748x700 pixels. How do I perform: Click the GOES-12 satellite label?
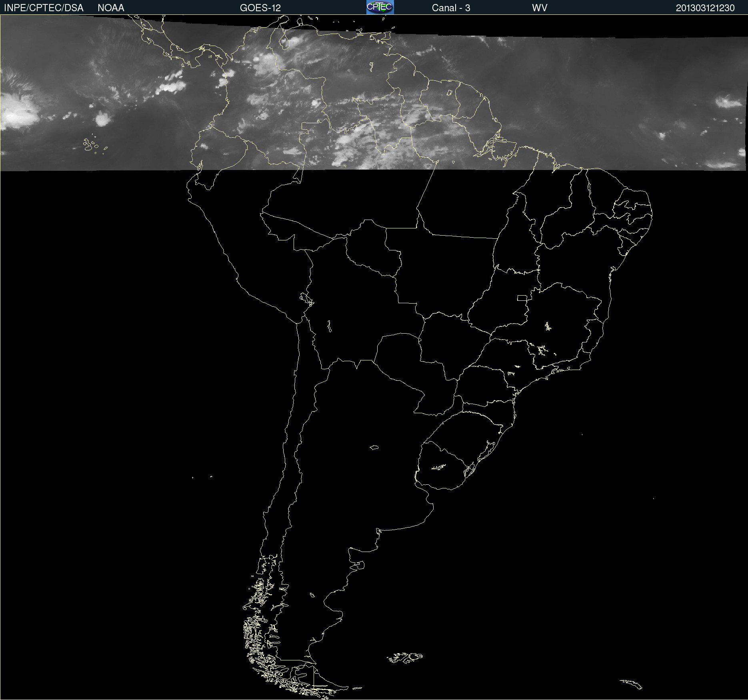(260, 8)
